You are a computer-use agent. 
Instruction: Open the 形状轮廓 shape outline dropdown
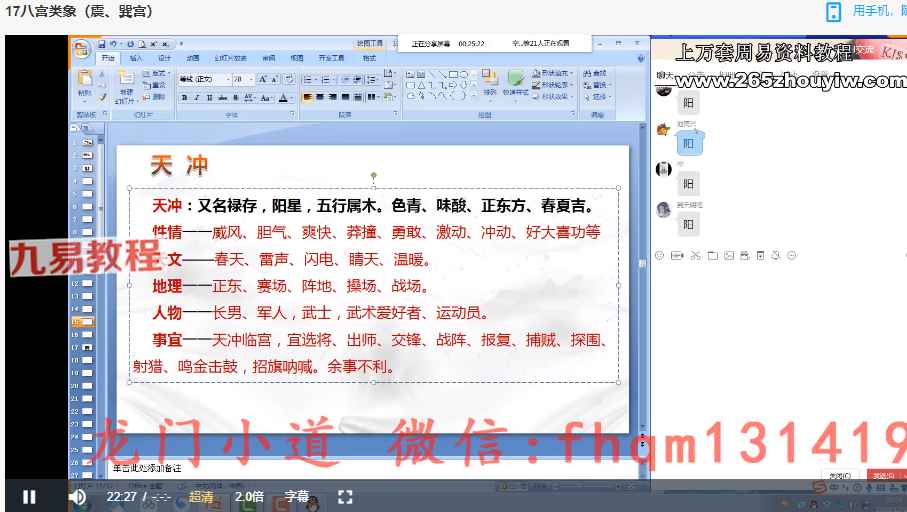tap(553, 85)
